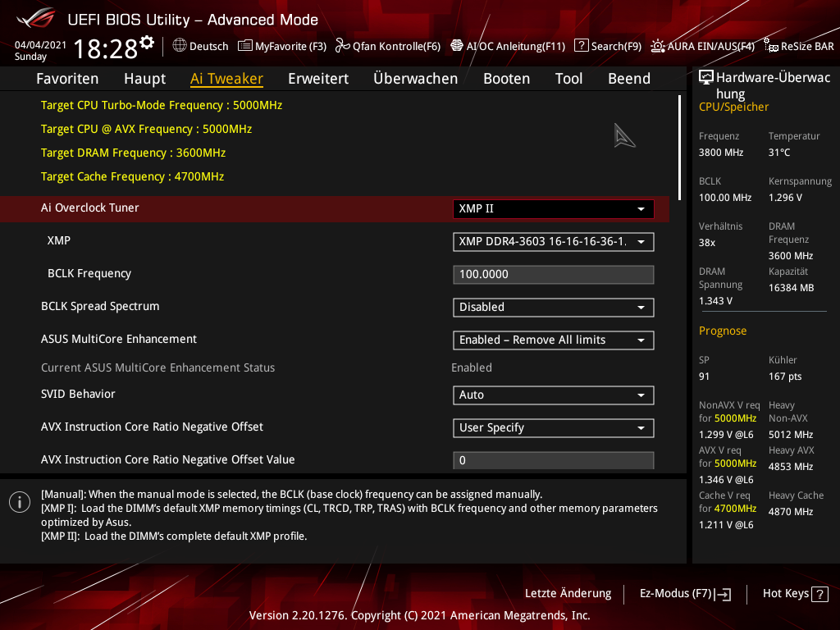840x630 pixels.
Task: Open the Überwachen tab
Action: tap(416, 79)
